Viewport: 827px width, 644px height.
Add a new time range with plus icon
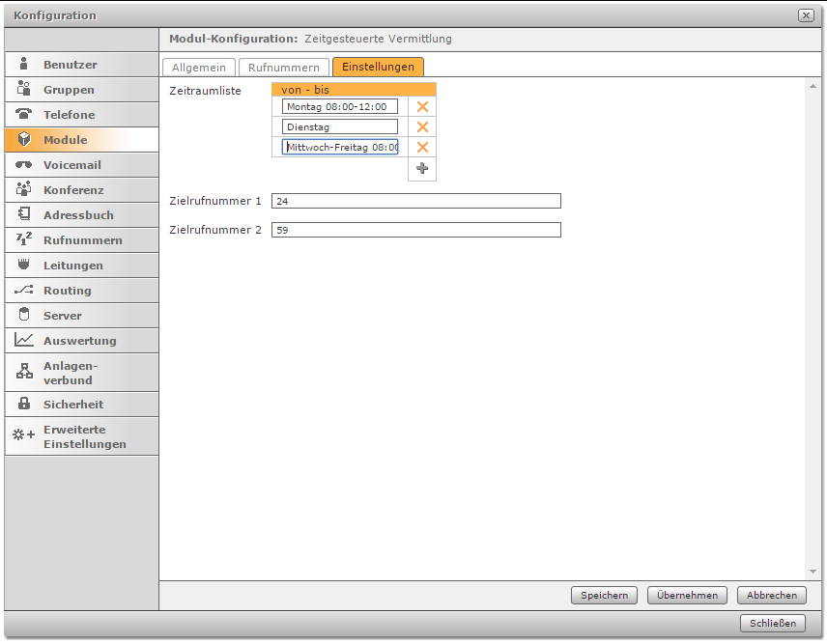click(422, 168)
